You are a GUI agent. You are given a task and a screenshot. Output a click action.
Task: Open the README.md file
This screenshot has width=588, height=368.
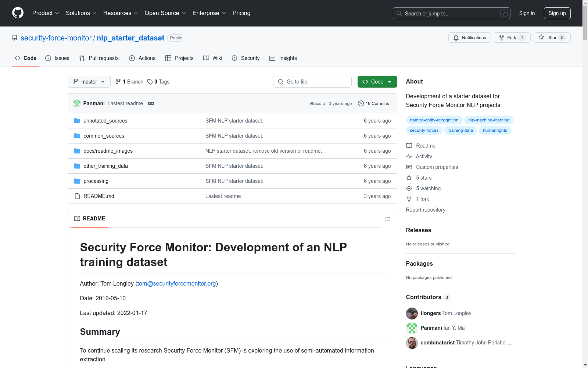tap(99, 196)
